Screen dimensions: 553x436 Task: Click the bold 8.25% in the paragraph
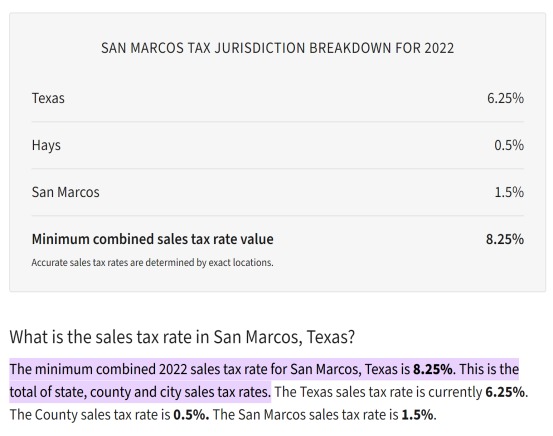[x=433, y=369]
